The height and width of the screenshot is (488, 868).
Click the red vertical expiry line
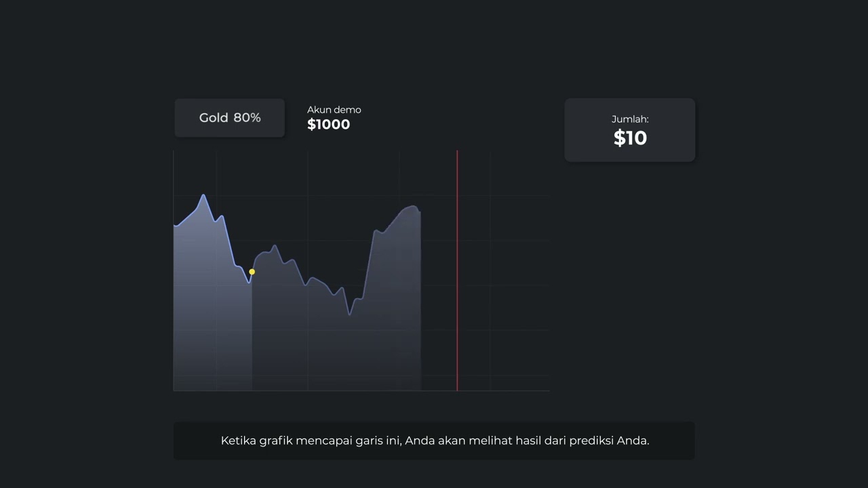point(457,271)
